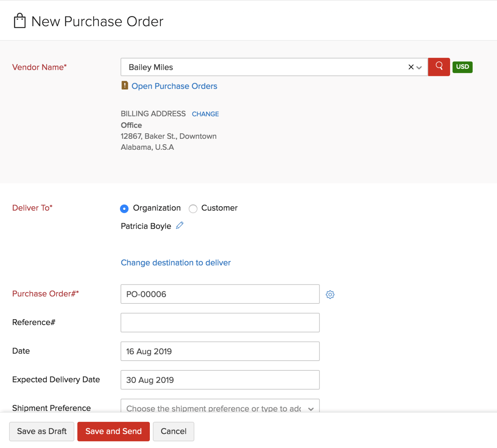Edit Patricia Boyle using the pencil icon

tap(180, 225)
